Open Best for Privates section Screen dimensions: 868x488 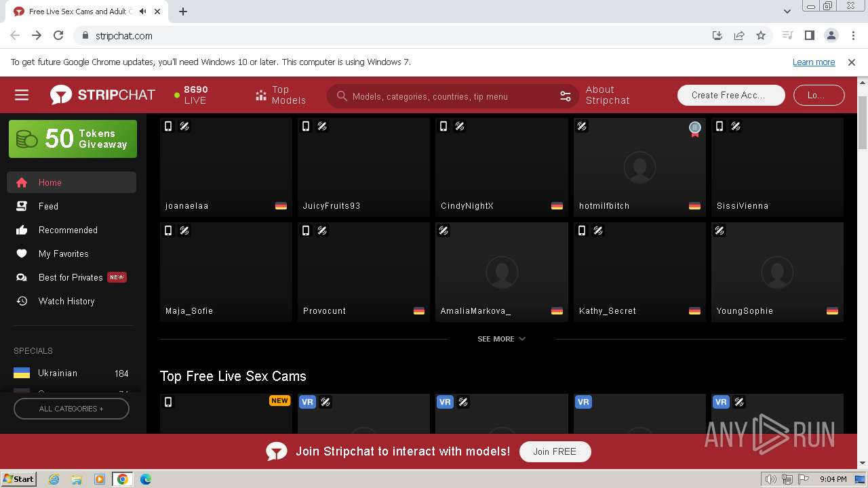[x=72, y=277]
